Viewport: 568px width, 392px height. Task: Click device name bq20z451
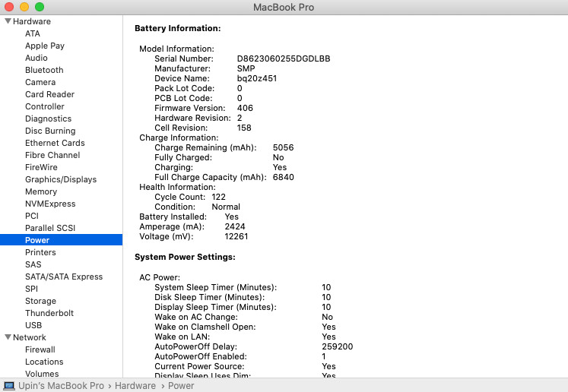click(257, 78)
